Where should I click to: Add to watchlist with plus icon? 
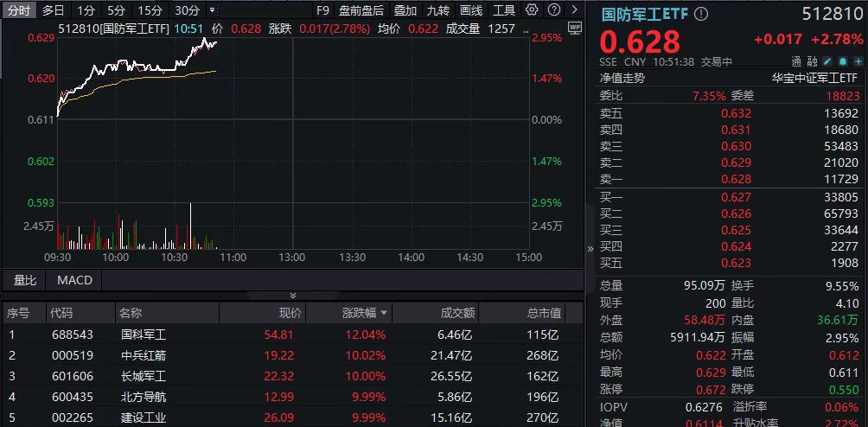[x=856, y=61]
